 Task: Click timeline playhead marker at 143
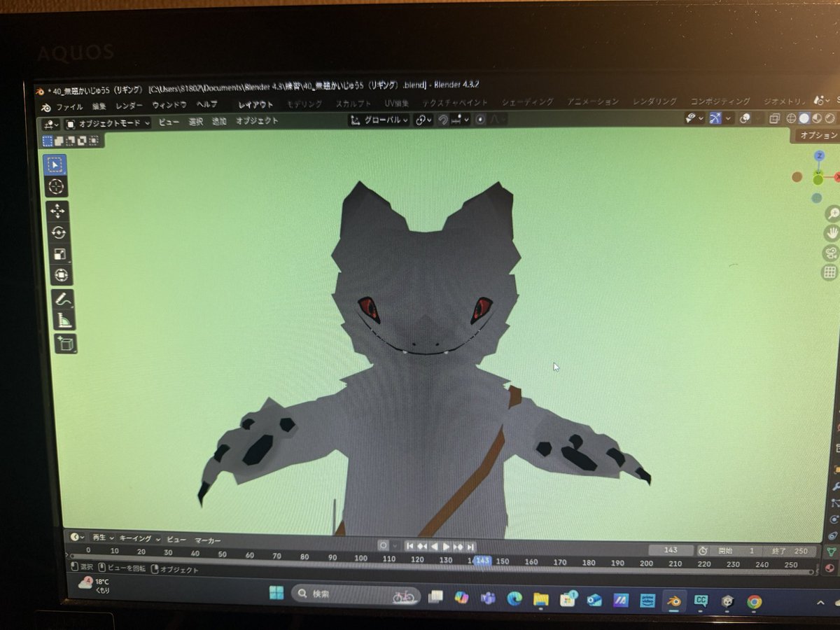482,561
